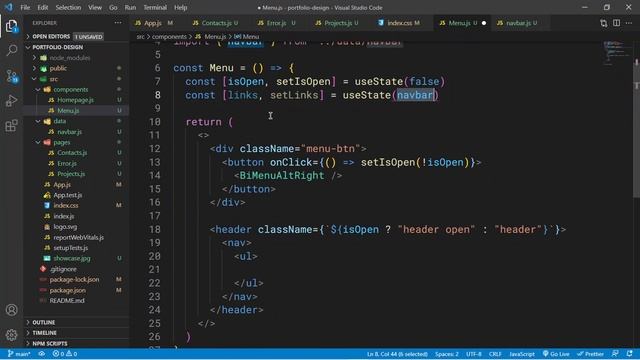
Task: Switch to the Projects.js editor tab
Action: (337, 23)
